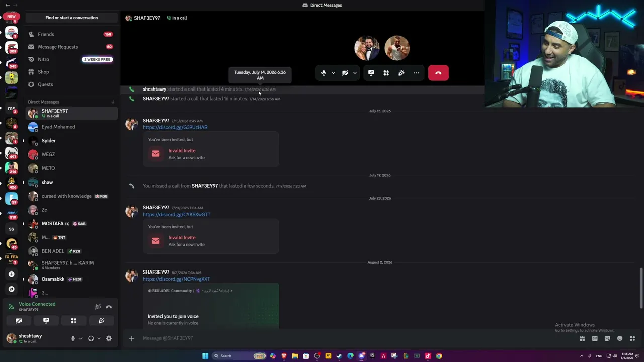
Task: Click SHAF3EY97's avatar in the call view
Action: click(x=367, y=48)
